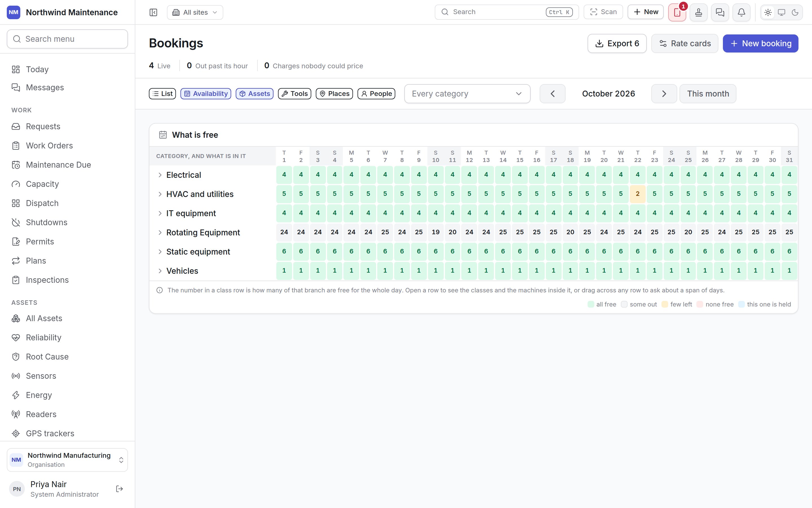The width and height of the screenshot is (812, 508).
Task: Open Work Orders in the sidebar
Action: tap(67, 146)
